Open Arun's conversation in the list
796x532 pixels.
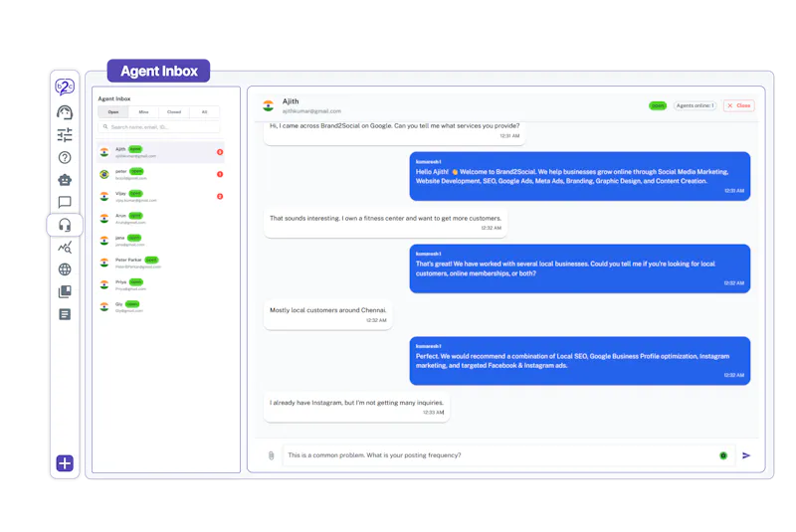click(160, 219)
